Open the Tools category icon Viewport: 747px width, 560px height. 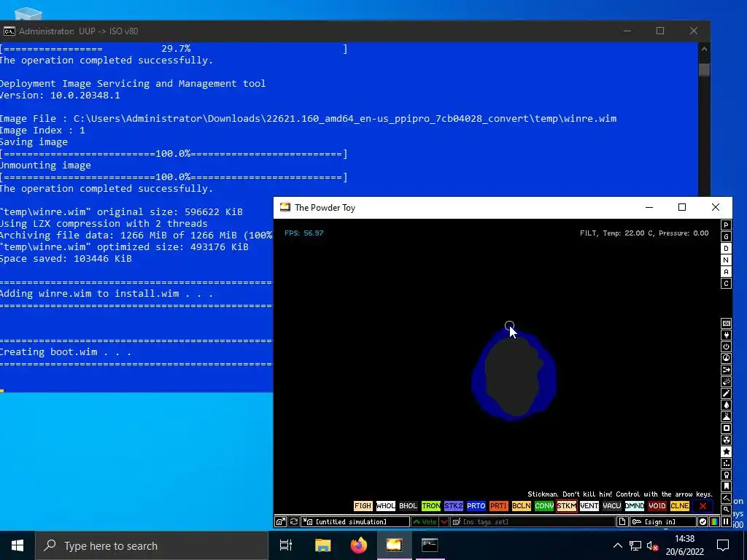point(726,475)
